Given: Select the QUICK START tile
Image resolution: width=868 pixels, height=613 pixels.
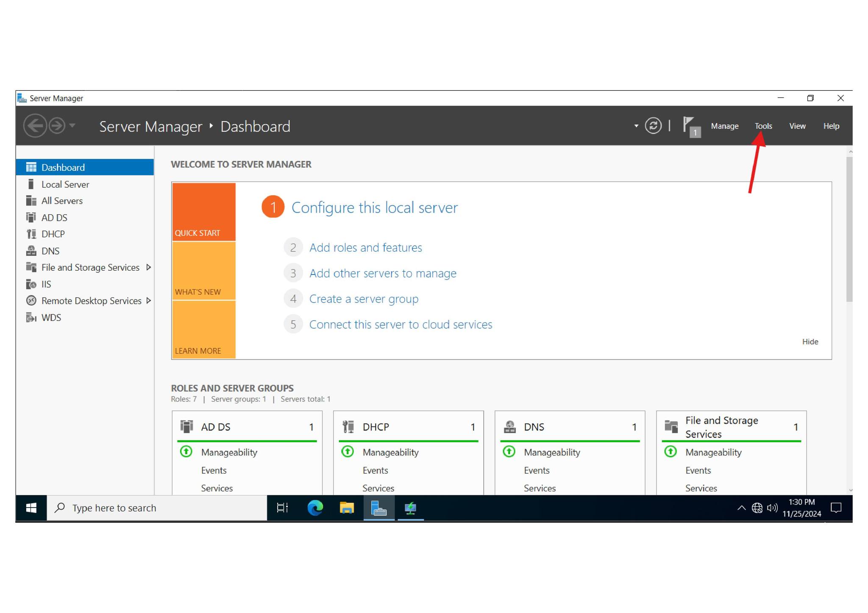Looking at the screenshot, I should (x=204, y=212).
